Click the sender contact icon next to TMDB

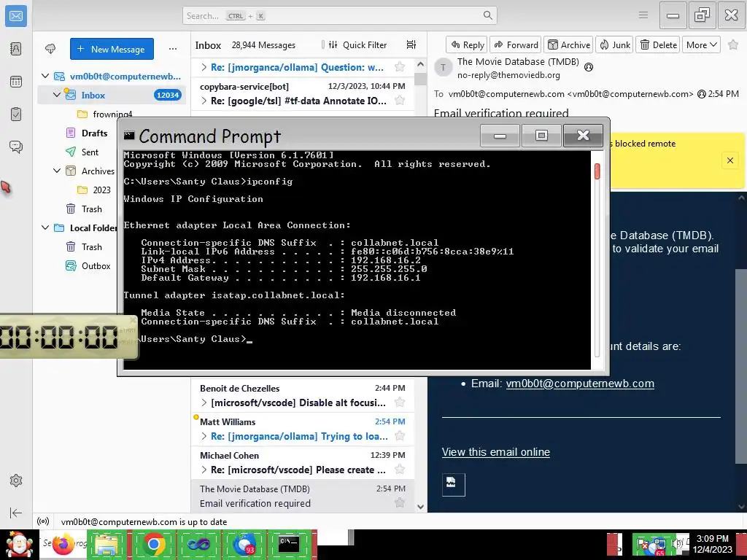click(589, 67)
